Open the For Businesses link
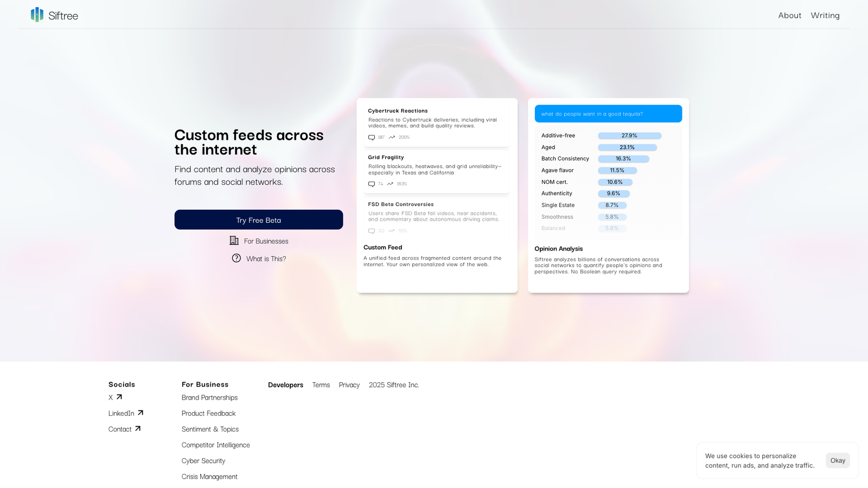Screen dimensions: 868x488 click(x=266, y=241)
